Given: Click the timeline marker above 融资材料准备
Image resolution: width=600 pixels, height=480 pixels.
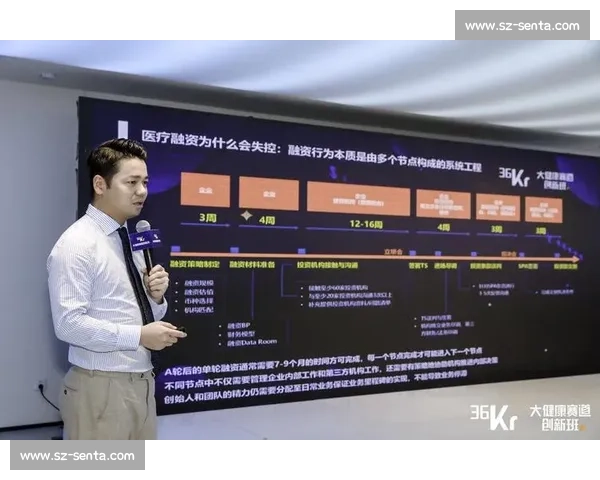Looking at the screenshot, I should tap(235, 250).
